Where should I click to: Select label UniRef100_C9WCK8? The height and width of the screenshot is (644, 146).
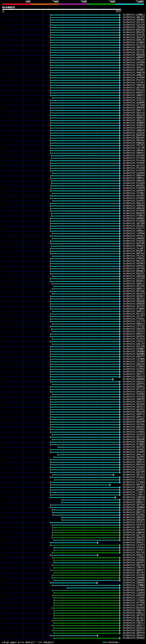(134, 497)
